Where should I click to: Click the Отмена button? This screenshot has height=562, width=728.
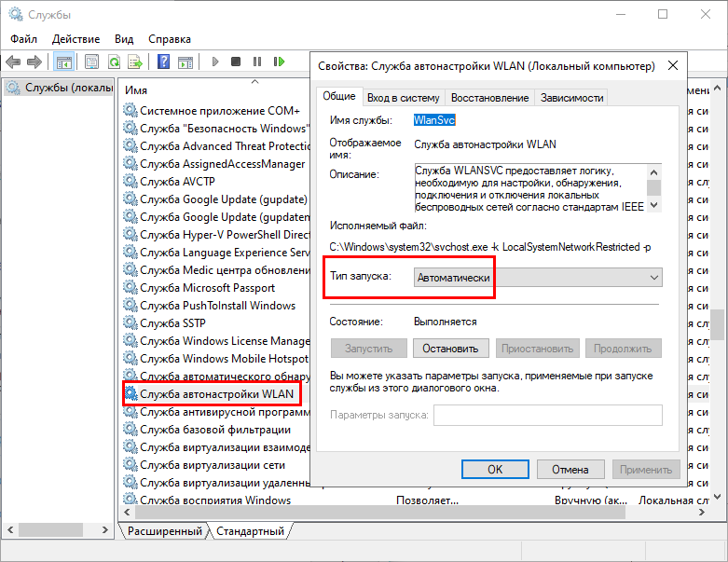(570, 470)
